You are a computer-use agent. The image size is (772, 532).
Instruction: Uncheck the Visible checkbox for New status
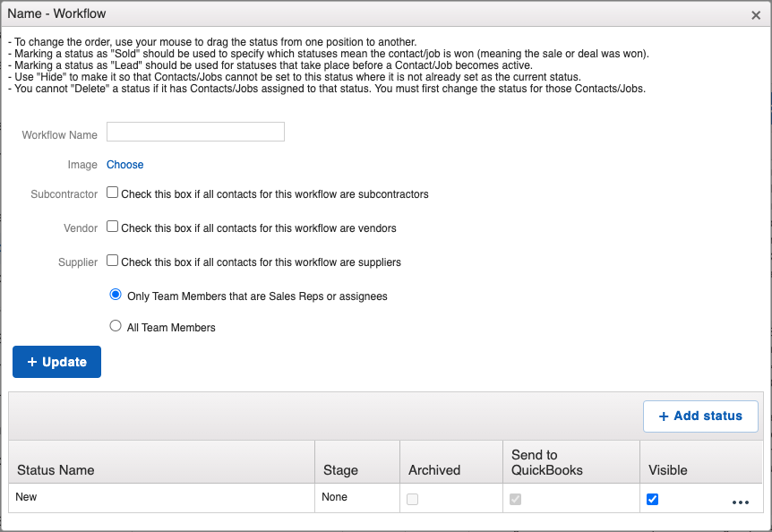(652, 500)
